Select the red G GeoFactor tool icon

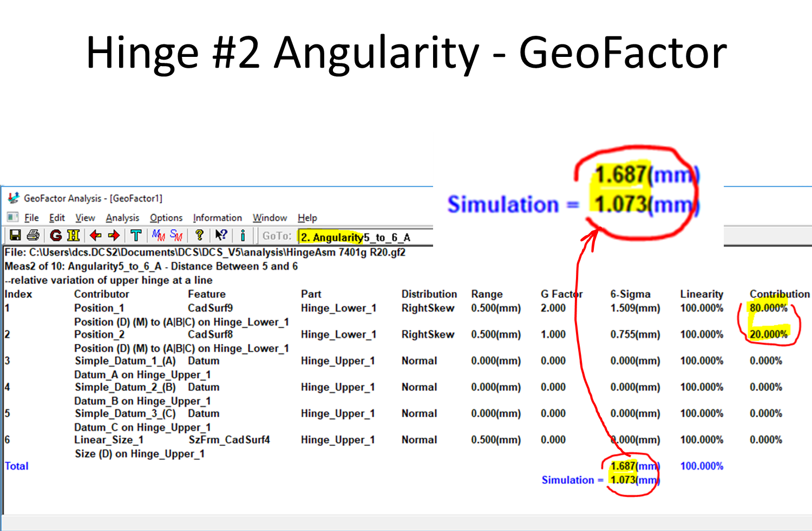point(56,236)
